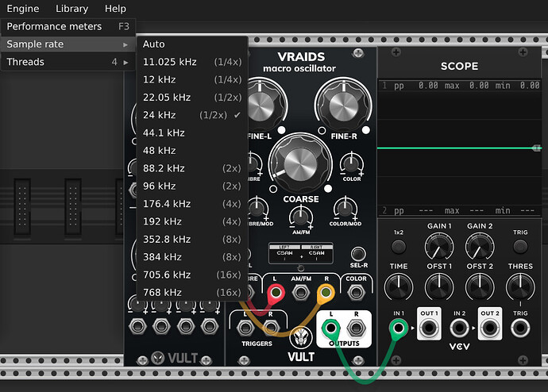548x392 pixels.
Task: Select the checked 24 kHz option
Action: click(192, 115)
